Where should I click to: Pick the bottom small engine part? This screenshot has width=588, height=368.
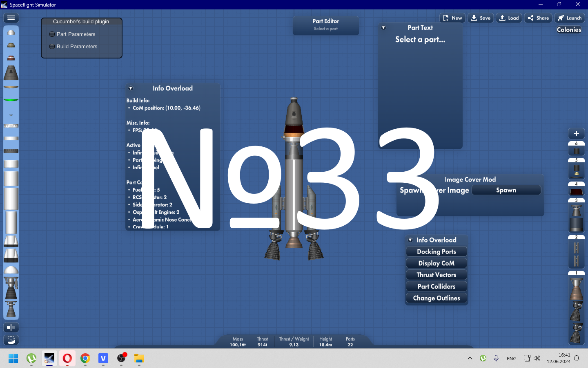(x=11, y=310)
